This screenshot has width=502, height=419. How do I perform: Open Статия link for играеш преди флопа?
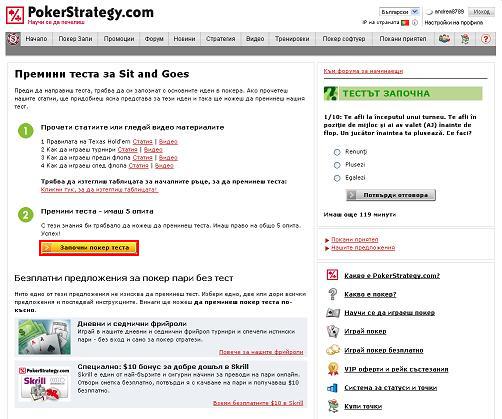tap(142, 158)
